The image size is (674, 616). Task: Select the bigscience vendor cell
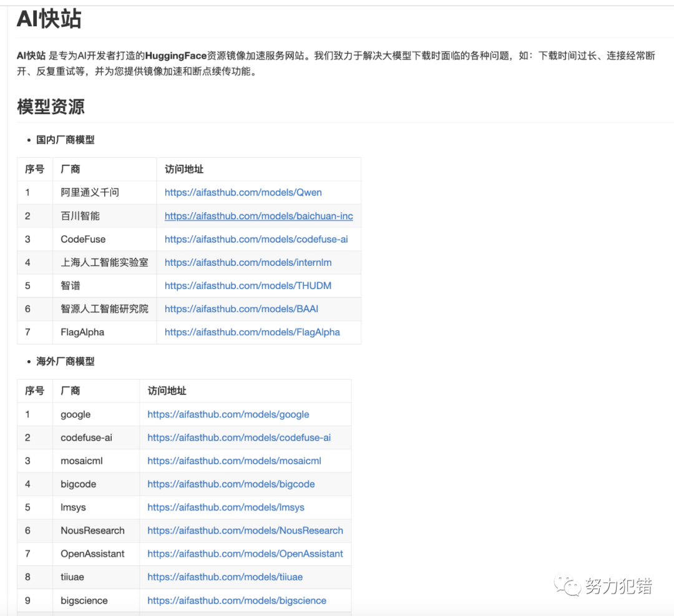(96, 600)
